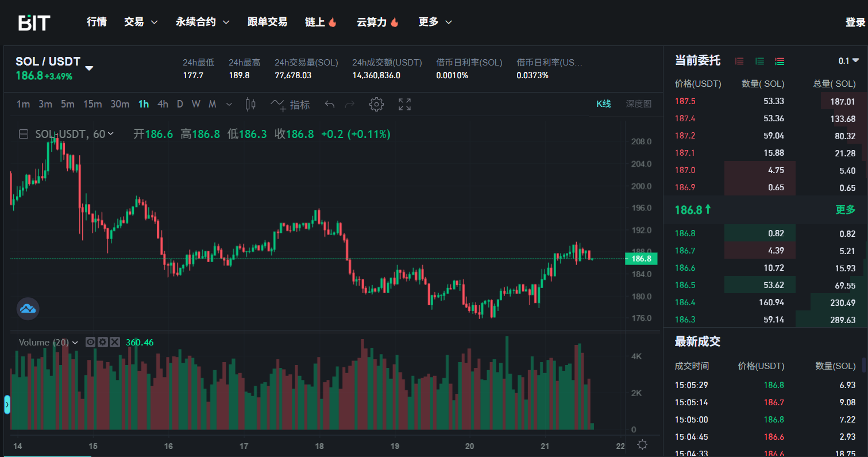Click the undo arrow in chart toolbar
868x457 pixels.
coord(329,105)
